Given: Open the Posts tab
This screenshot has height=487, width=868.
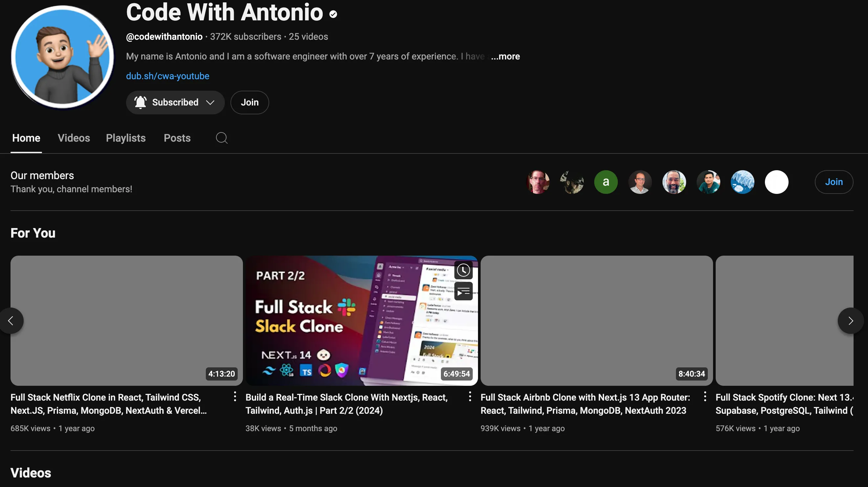Looking at the screenshot, I should 177,138.
